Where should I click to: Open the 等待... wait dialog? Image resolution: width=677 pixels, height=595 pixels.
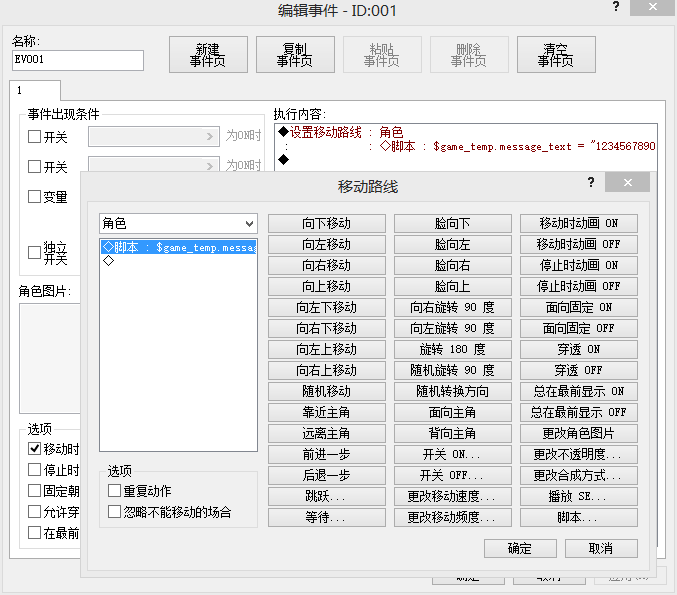[326, 517]
